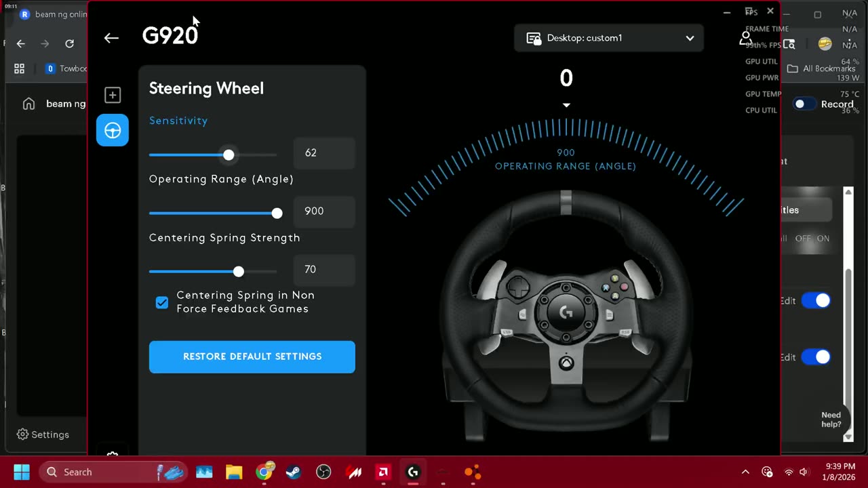
Task: Click the browser back arrow in Chrome
Action: (21, 43)
